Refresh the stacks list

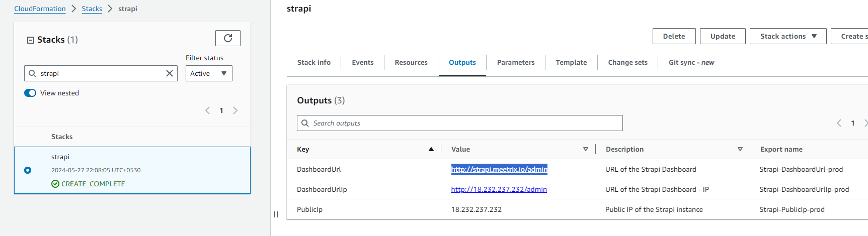tap(228, 38)
